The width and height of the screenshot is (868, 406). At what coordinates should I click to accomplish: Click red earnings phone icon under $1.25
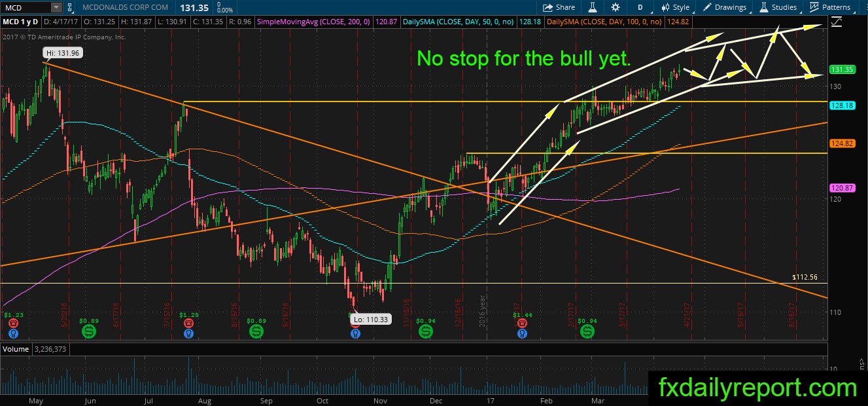click(189, 323)
